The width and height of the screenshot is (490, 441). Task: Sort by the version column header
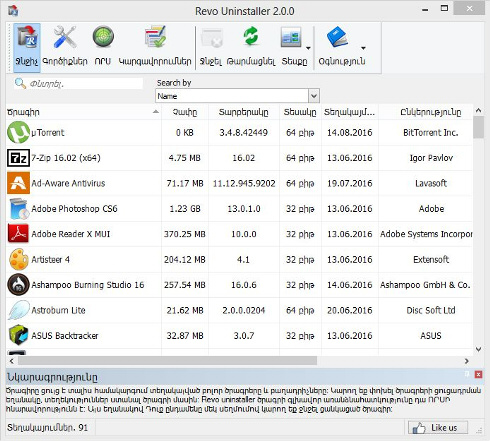tap(244, 112)
